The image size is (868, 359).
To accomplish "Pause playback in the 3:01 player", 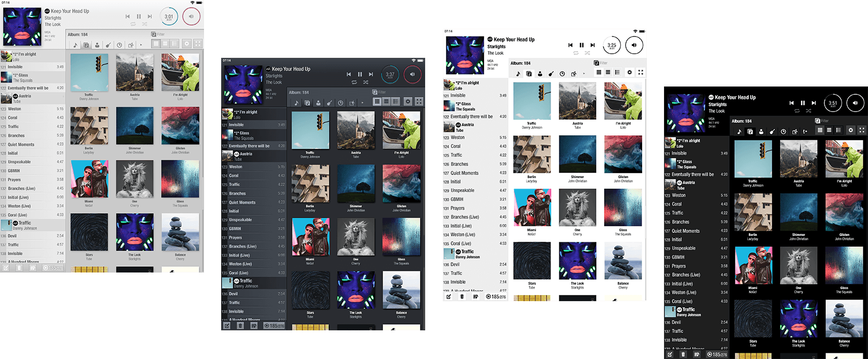I will (138, 17).
